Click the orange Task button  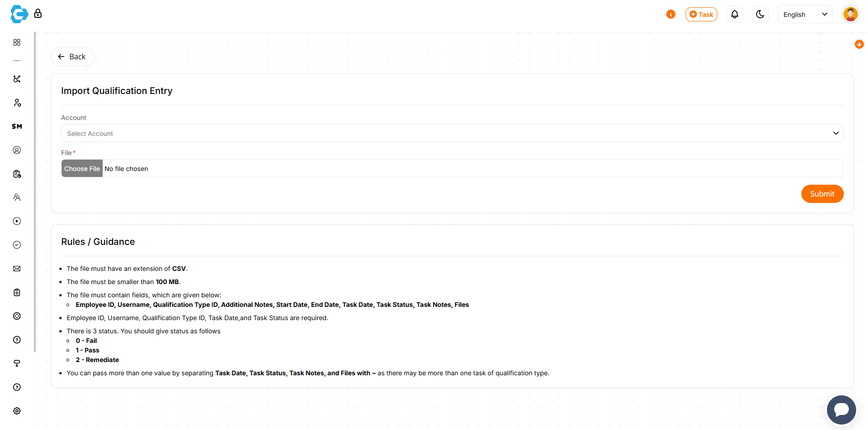tap(701, 15)
